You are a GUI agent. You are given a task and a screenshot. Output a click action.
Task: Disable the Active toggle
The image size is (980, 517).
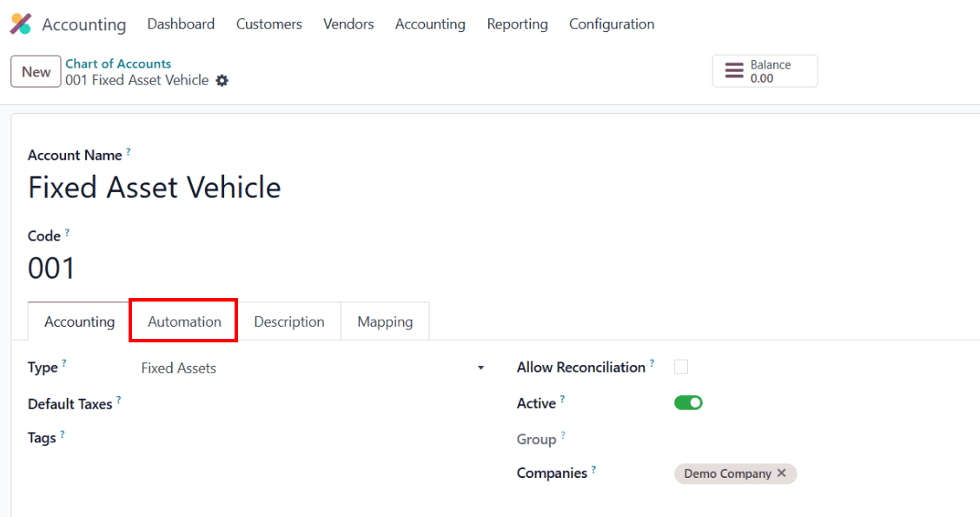point(688,402)
